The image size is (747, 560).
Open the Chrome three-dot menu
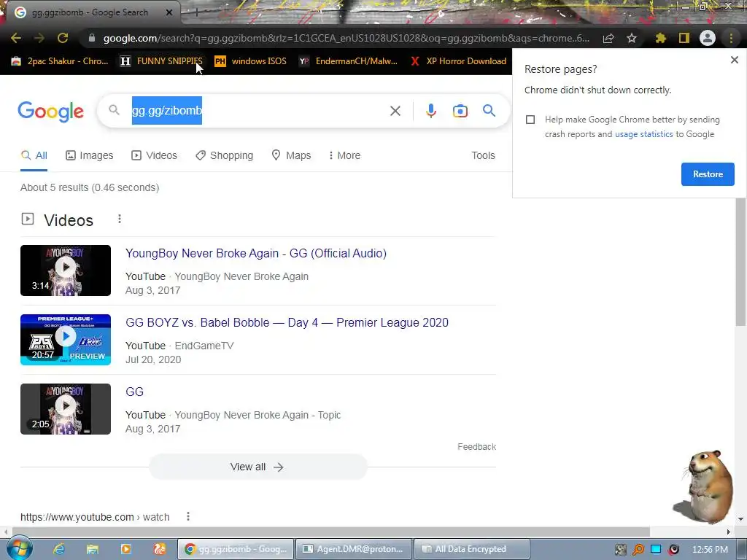click(731, 38)
